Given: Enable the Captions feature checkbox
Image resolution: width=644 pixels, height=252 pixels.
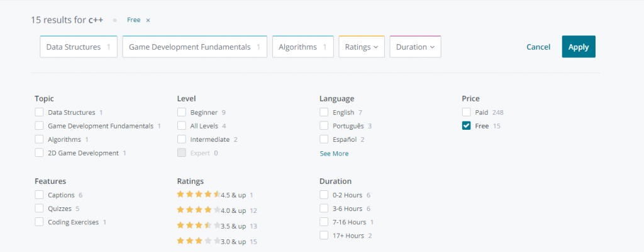Looking at the screenshot, I should point(40,195).
